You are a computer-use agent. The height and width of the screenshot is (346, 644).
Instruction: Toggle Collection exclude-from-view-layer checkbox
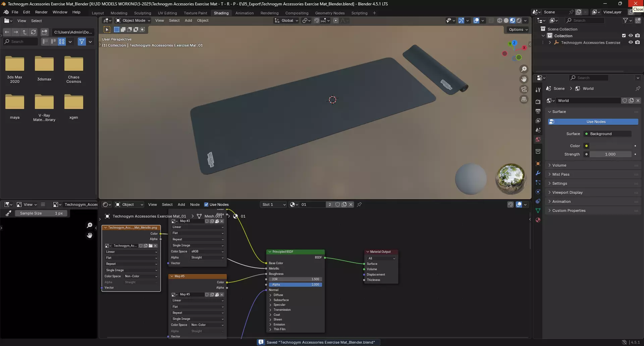click(x=624, y=36)
